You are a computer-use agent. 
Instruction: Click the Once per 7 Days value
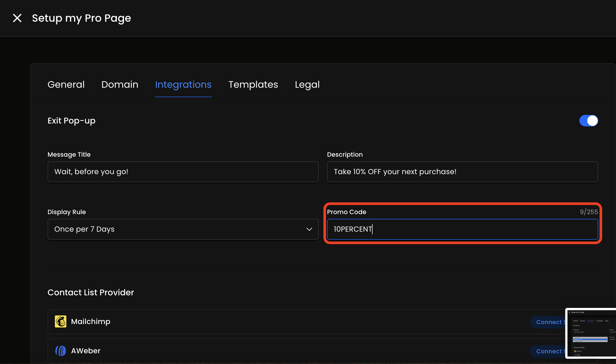(x=84, y=229)
